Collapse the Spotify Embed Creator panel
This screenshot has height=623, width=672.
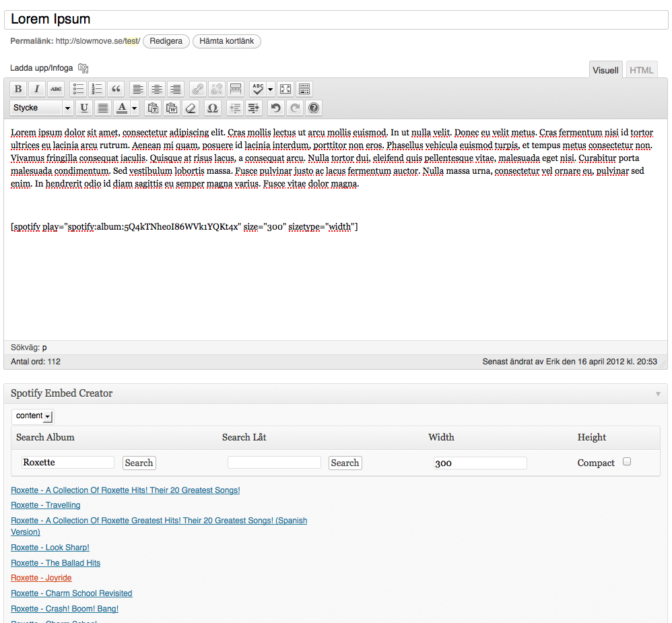click(658, 393)
